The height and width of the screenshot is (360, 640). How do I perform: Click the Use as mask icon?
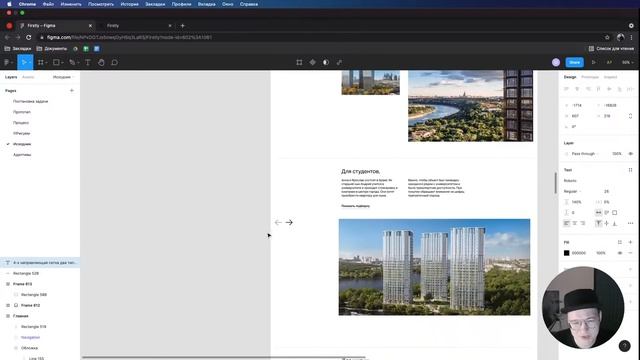point(326,62)
